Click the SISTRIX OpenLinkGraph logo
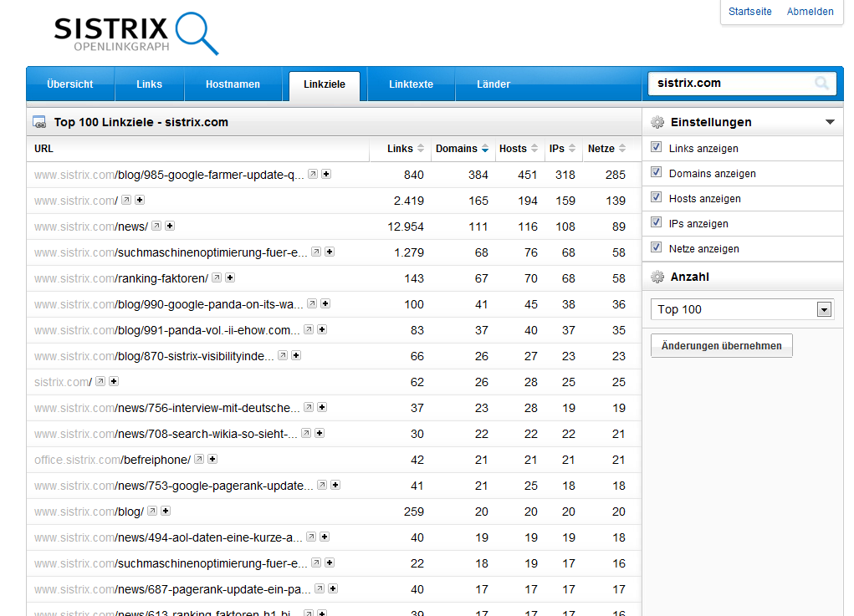 [136, 33]
